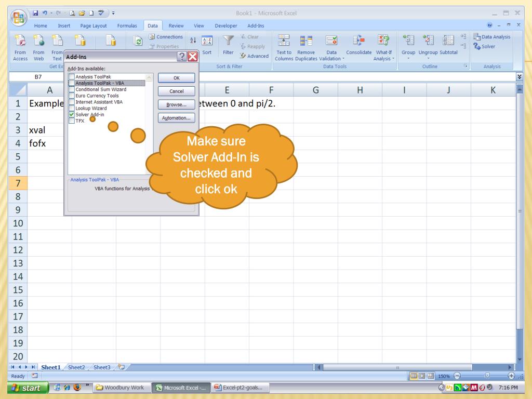The height and width of the screenshot is (399, 532).
Task: Open Woodbury Work taskbar item
Action: click(x=121, y=388)
